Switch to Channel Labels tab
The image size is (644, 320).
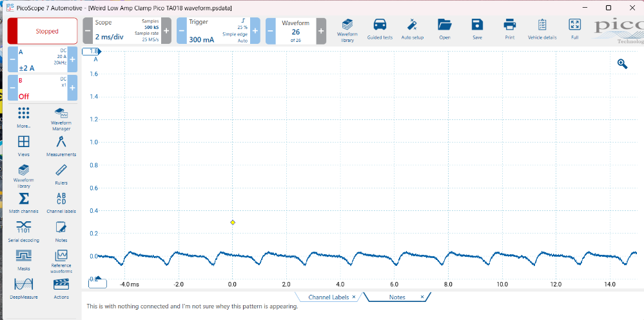328,297
